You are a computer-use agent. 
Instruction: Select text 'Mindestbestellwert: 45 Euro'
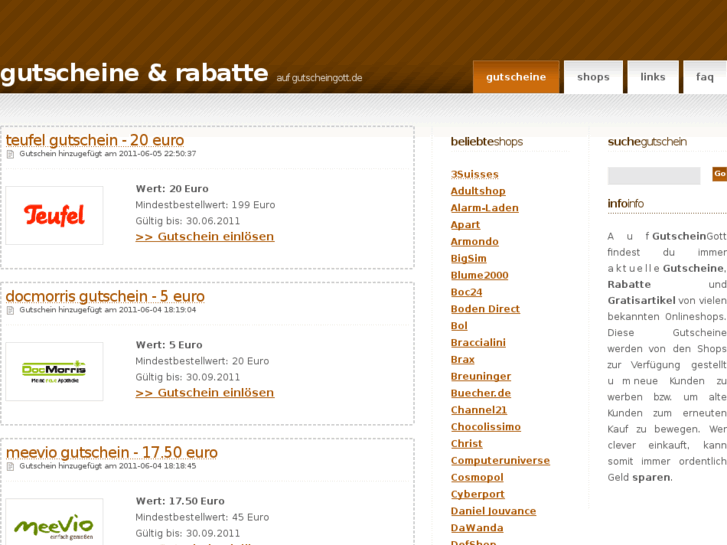click(202, 517)
